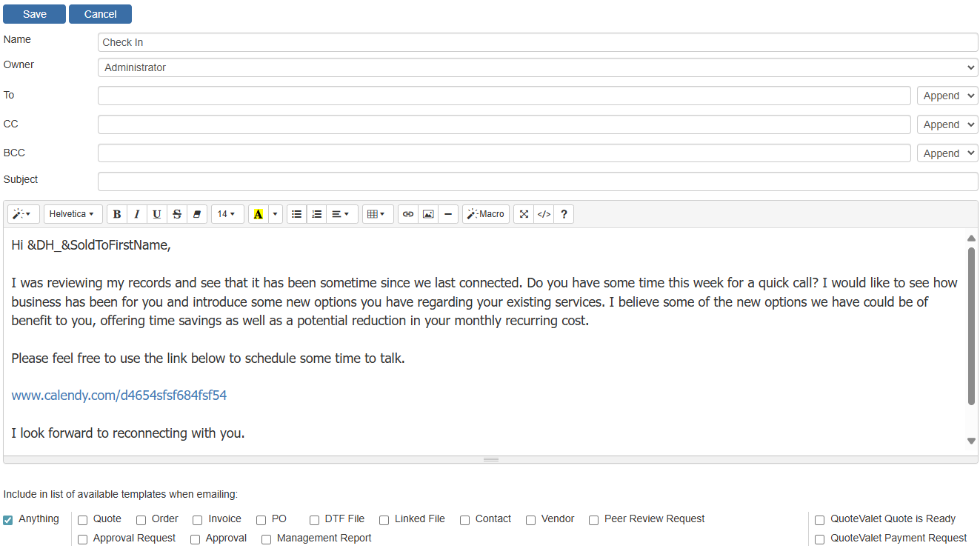Enable the Quote template checkbox

(x=83, y=520)
